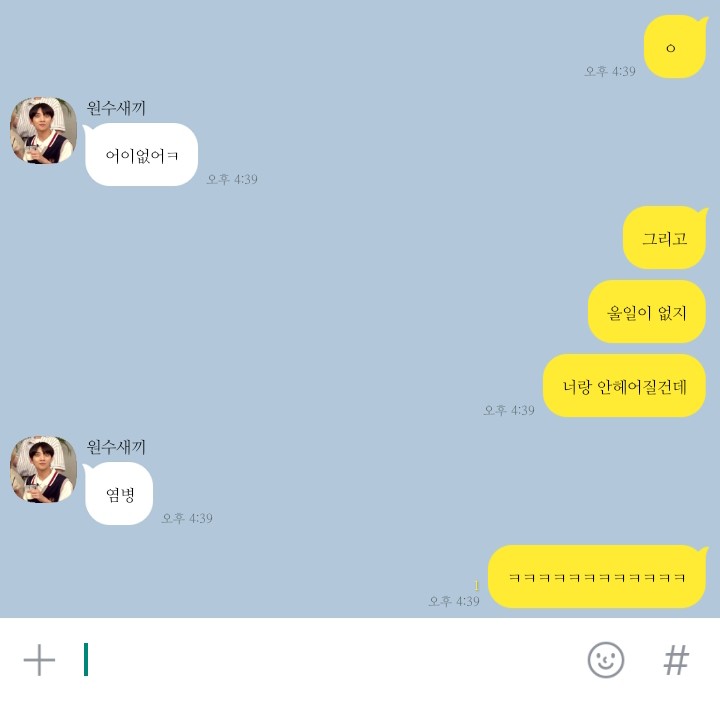Click timestamp next to 너랑 안헤어질건데
Image resolution: width=720 pixels, height=702 pixels.
(x=509, y=410)
